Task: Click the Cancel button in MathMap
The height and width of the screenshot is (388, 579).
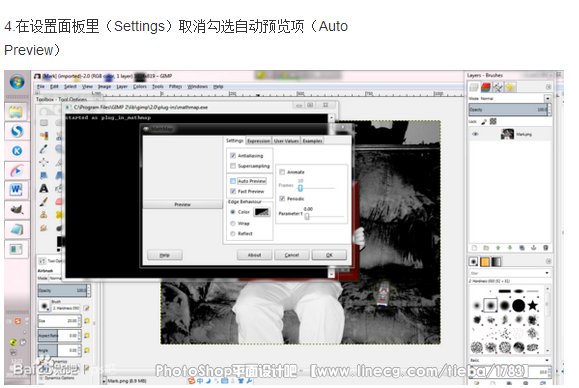Action: click(292, 255)
